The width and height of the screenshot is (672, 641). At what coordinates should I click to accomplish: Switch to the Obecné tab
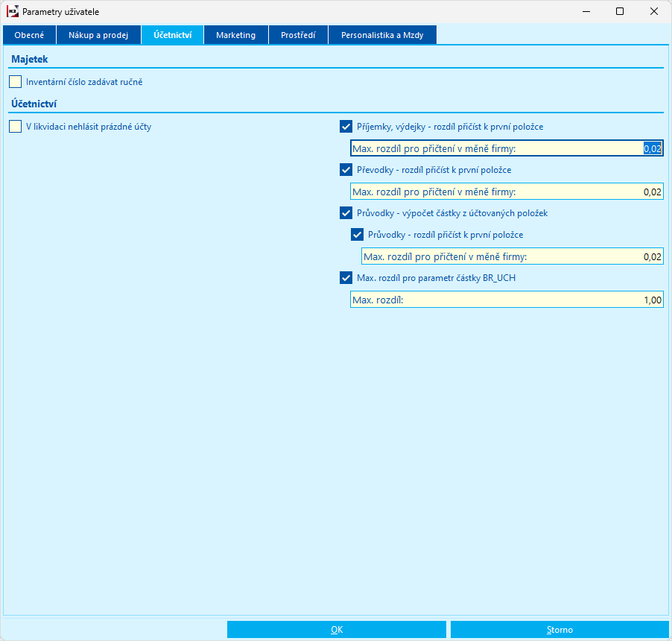click(29, 35)
